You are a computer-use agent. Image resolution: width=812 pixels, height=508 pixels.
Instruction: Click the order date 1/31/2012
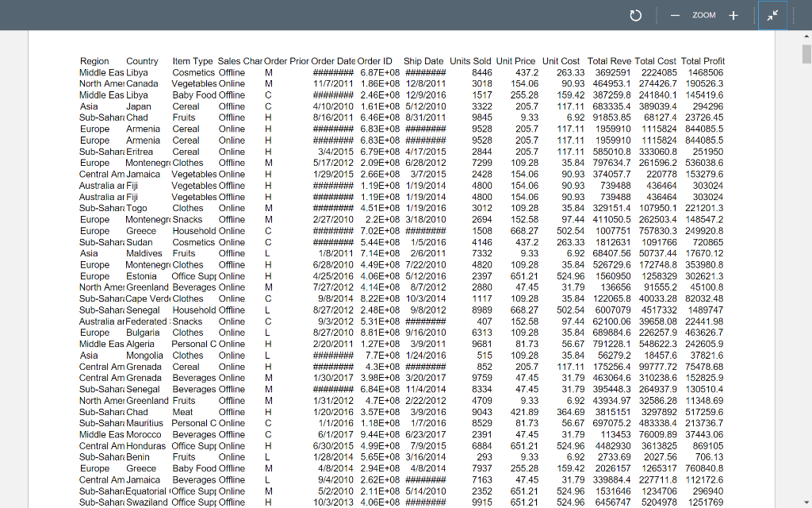click(x=333, y=401)
